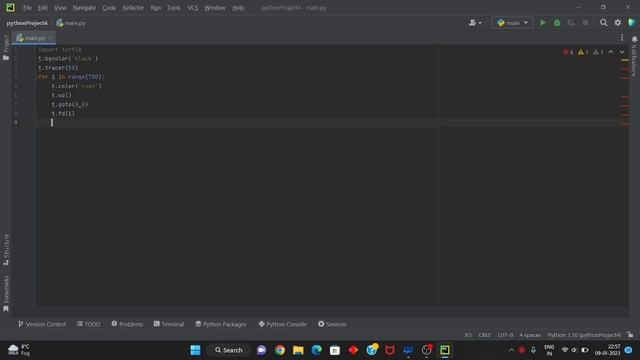Click main.py in the breadcrumb bar

(71, 23)
